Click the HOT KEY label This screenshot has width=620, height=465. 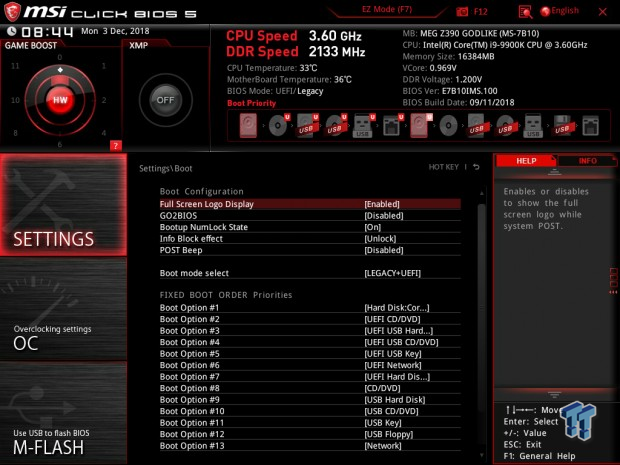[x=444, y=167]
